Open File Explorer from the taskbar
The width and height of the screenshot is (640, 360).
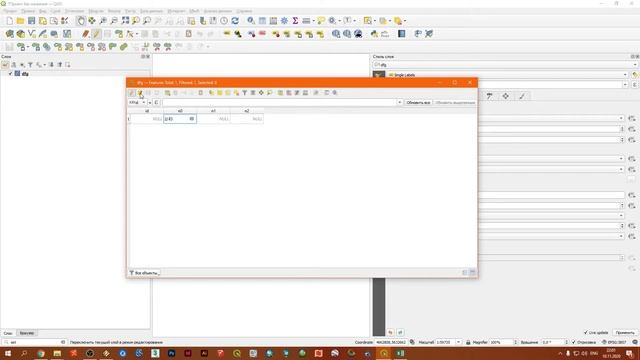(x=57, y=353)
